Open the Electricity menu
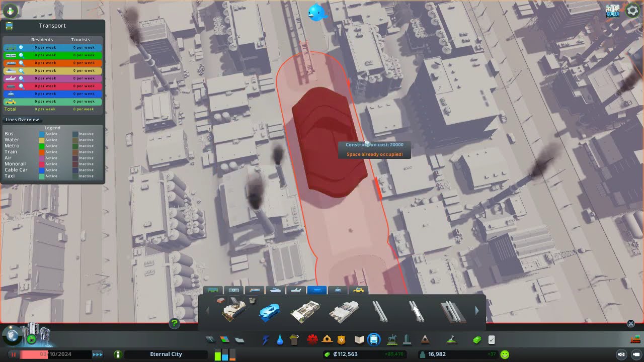Image resolution: width=644 pixels, height=362 pixels. click(x=266, y=340)
